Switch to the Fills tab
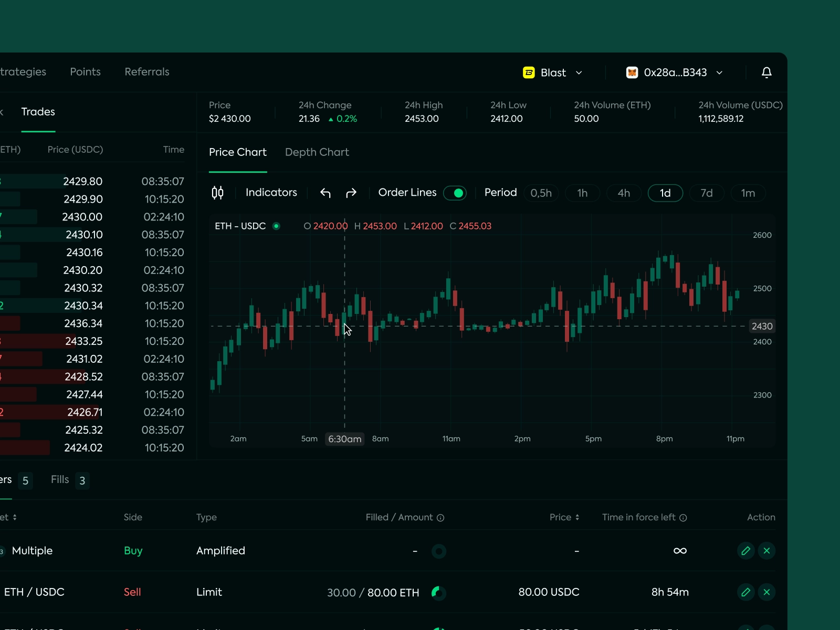The height and width of the screenshot is (630, 840). [60, 479]
